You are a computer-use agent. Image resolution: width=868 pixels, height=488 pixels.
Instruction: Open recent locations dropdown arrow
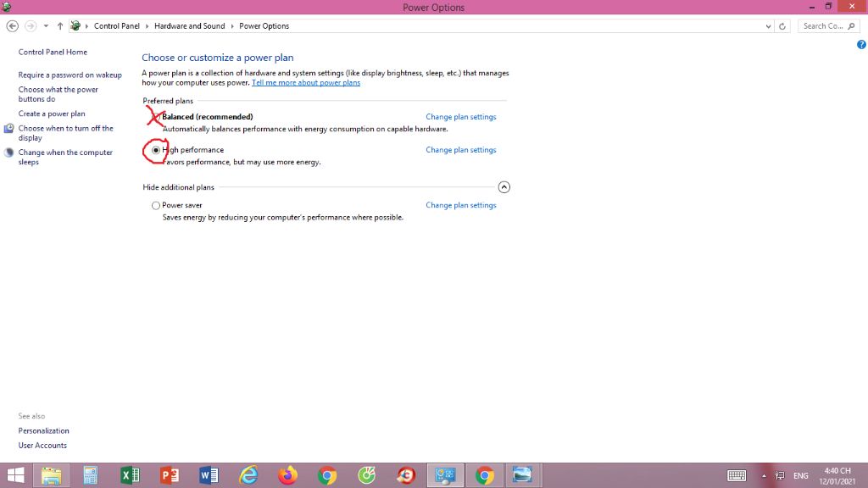click(x=46, y=26)
